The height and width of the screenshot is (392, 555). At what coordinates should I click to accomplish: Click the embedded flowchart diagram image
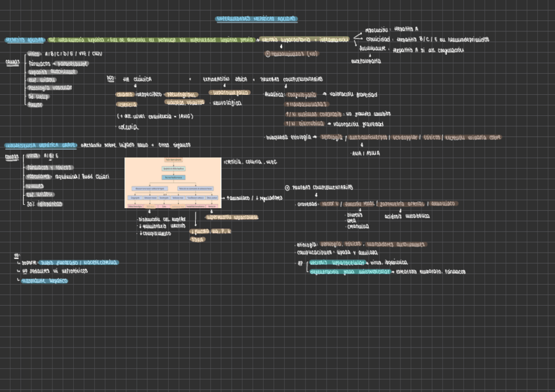tap(173, 183)
